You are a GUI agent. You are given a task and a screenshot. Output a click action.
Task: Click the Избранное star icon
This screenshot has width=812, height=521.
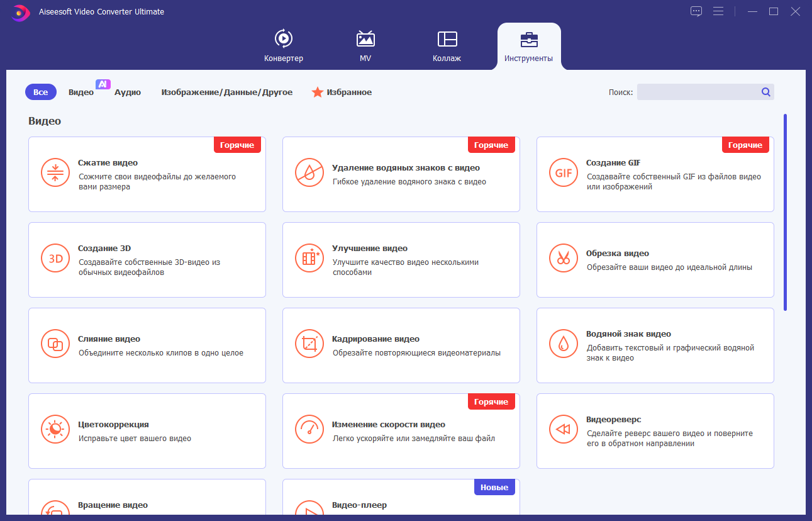coord(318,92)
